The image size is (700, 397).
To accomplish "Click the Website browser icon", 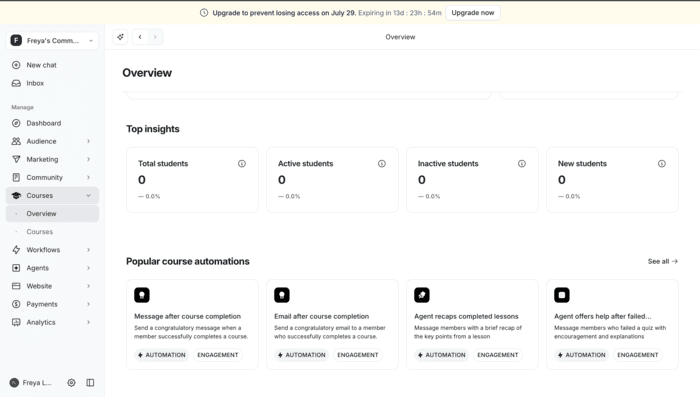I will tap(16, 286).
